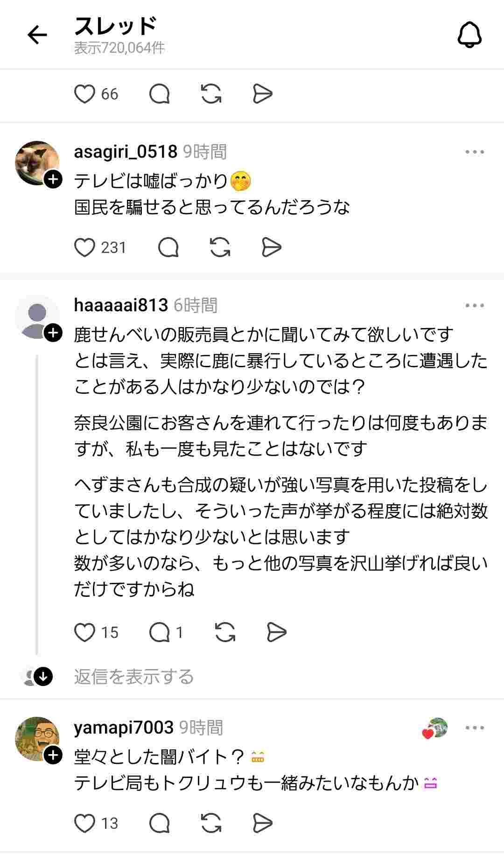Like yamapi7003's post with 13 likes
The height and width of the screenshot is (854, 504).
85,823
